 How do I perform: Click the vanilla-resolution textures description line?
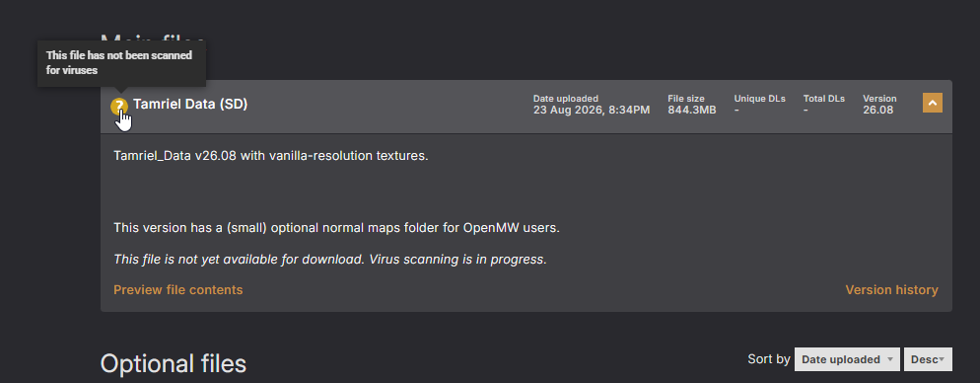[271, 156]
